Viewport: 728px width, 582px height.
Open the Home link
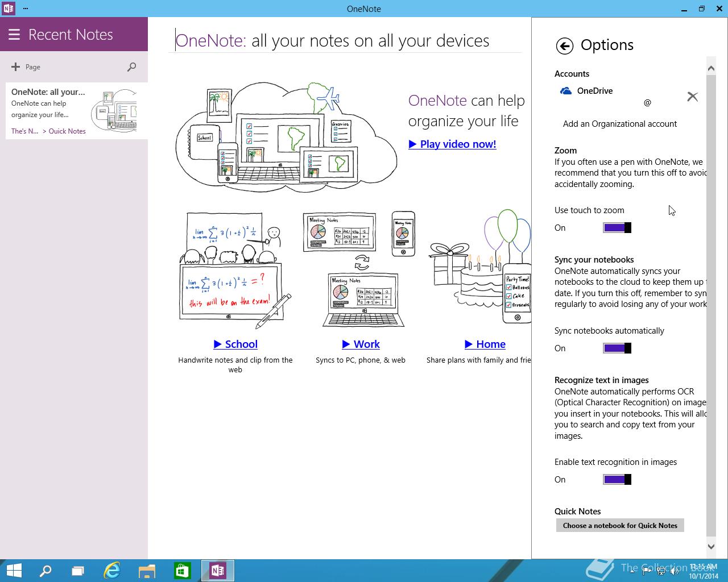point(485,344)
